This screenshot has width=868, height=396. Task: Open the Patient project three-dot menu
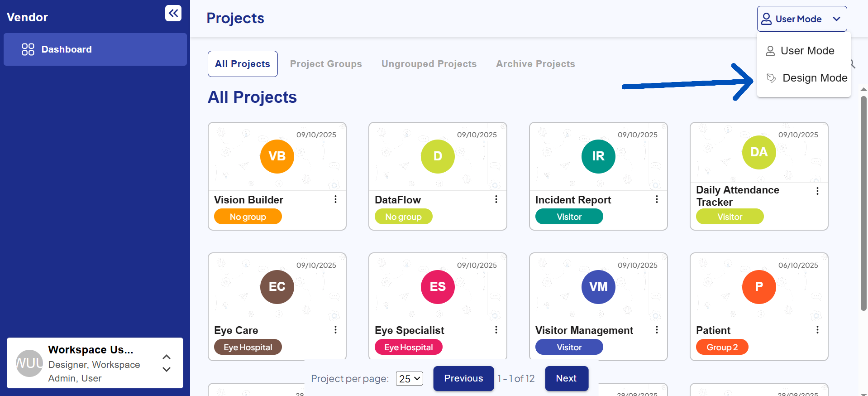(817, 330)
